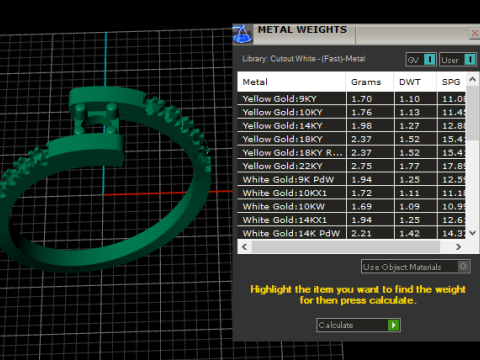480x360 pixels.
Task: Close the Metal Weights panel
Action: pos(475,33)
